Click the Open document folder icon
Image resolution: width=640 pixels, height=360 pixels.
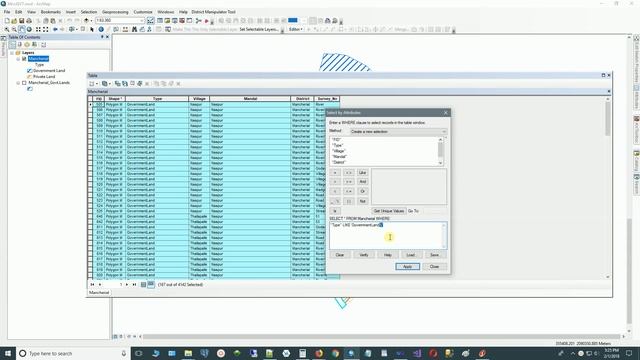[x=14, y=20]
